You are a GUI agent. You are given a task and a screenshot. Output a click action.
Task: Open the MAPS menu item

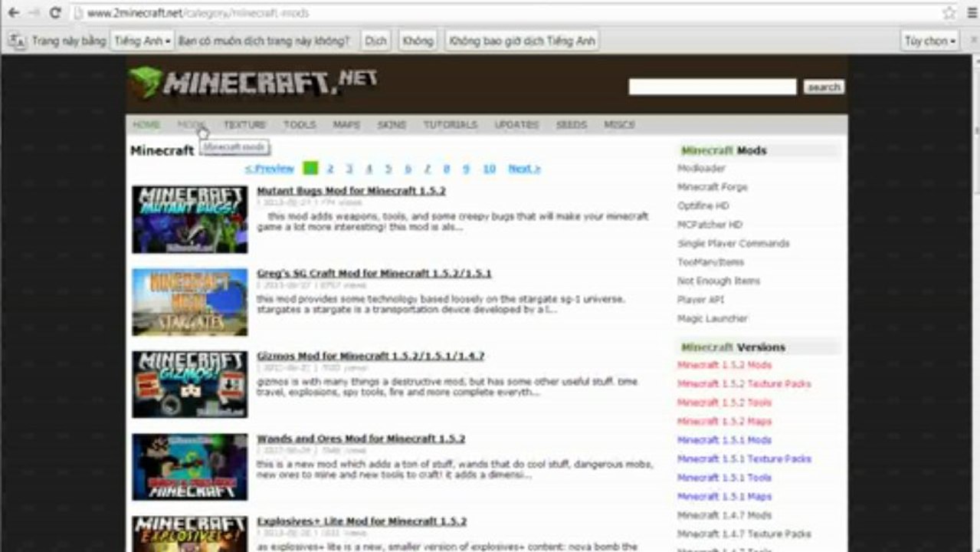(x=346, y=124)
